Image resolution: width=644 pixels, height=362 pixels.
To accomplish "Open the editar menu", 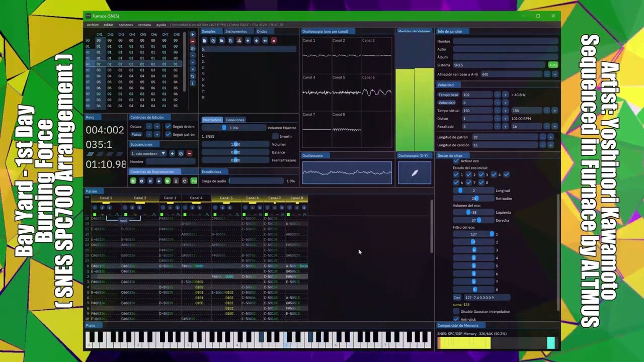I will pyautogui.click(x=108, y=25).
